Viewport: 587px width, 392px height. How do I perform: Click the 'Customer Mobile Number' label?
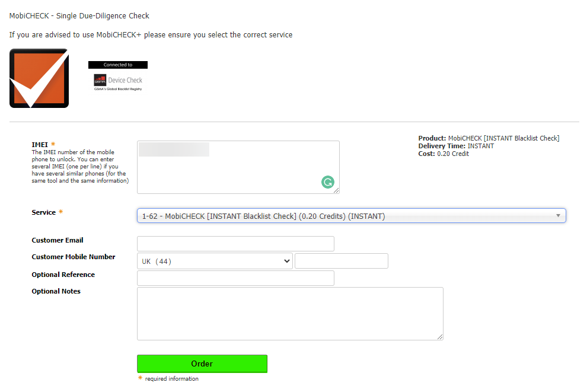click(x=74, y=257)
